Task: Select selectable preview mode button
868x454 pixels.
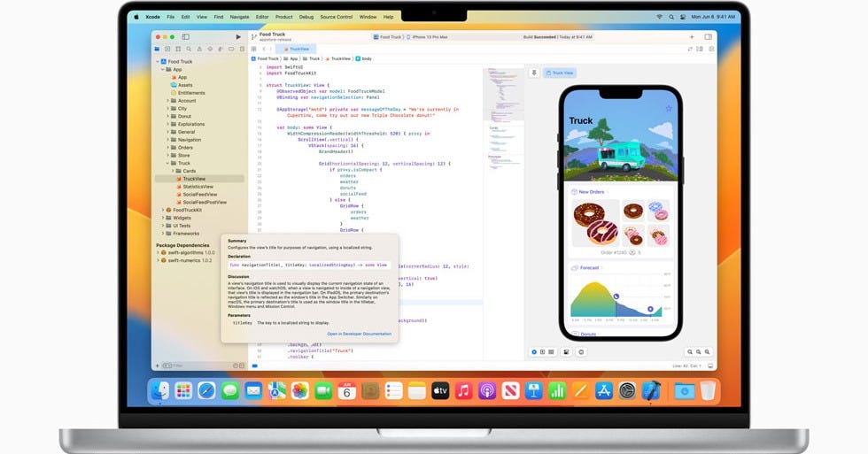Action: pos(542,351)
